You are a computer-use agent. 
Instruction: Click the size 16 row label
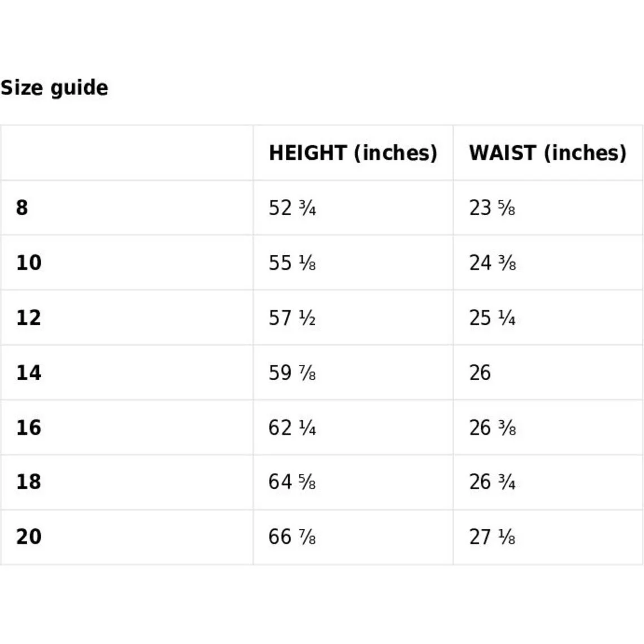29,428
